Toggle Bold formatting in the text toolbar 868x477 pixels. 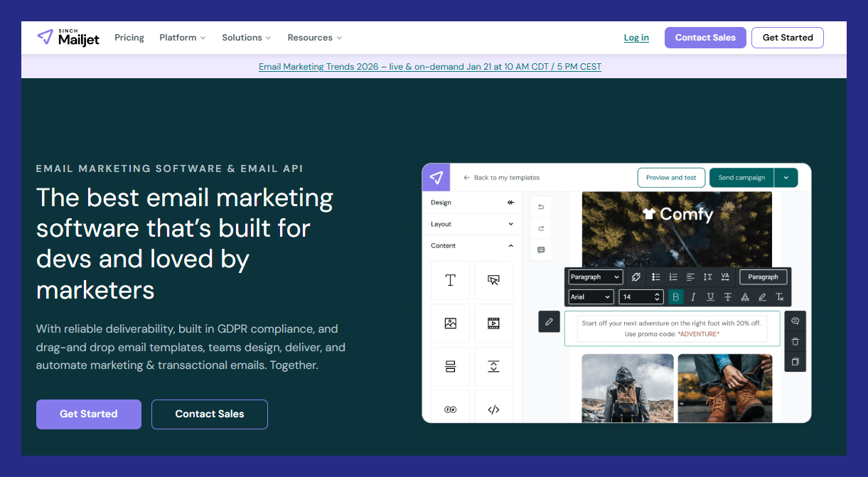[675, 297]
